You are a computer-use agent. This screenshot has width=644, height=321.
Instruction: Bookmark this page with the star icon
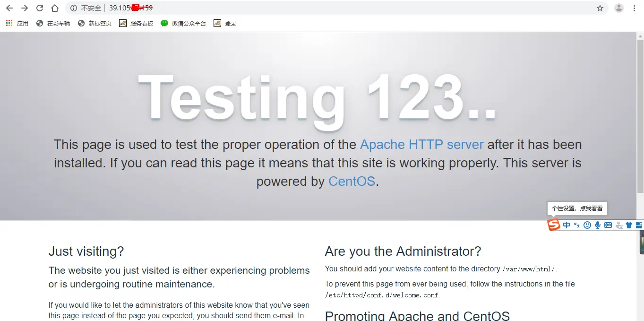[600, 8]
